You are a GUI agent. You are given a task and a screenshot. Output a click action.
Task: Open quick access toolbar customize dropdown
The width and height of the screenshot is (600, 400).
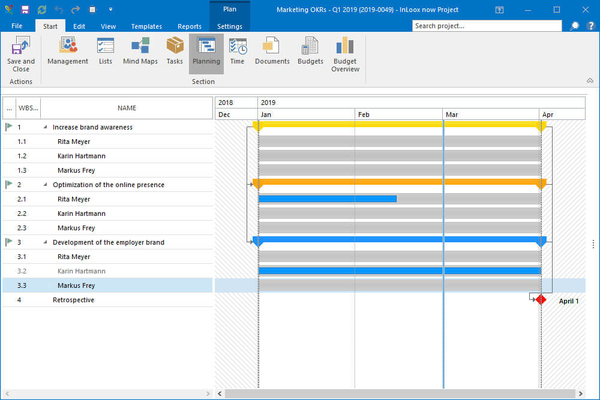[x=110, y=10]
